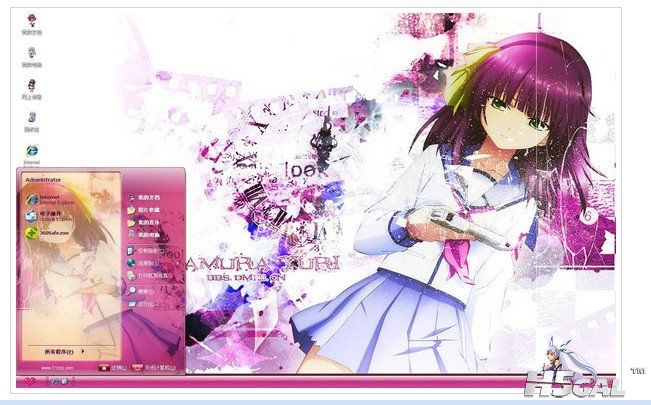Open the 网上邻居 desktop icon
This screenshot has width=651, height=405.
coord(32,89)
